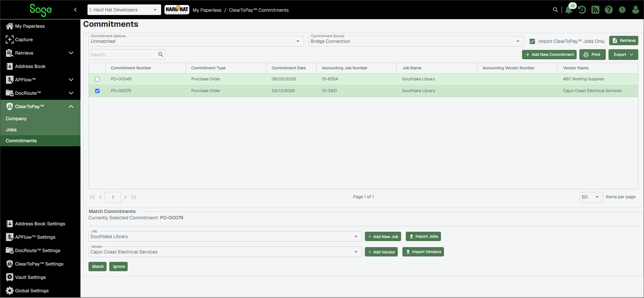Open Capture in the sidebar

tap(40, 40)
